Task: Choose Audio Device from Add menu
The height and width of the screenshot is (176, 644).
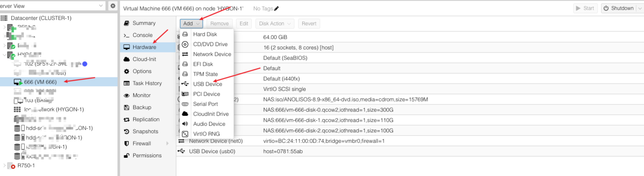Action: pos(207,124)
